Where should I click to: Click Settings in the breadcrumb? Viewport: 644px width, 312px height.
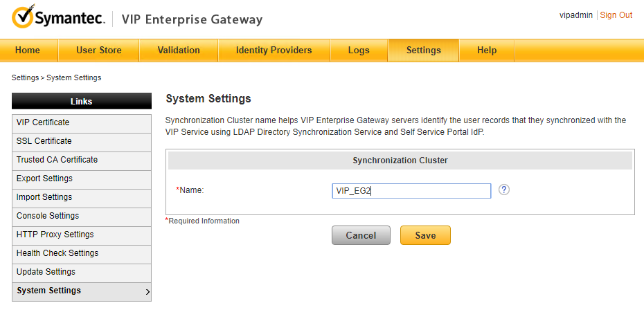click(25, 77)
